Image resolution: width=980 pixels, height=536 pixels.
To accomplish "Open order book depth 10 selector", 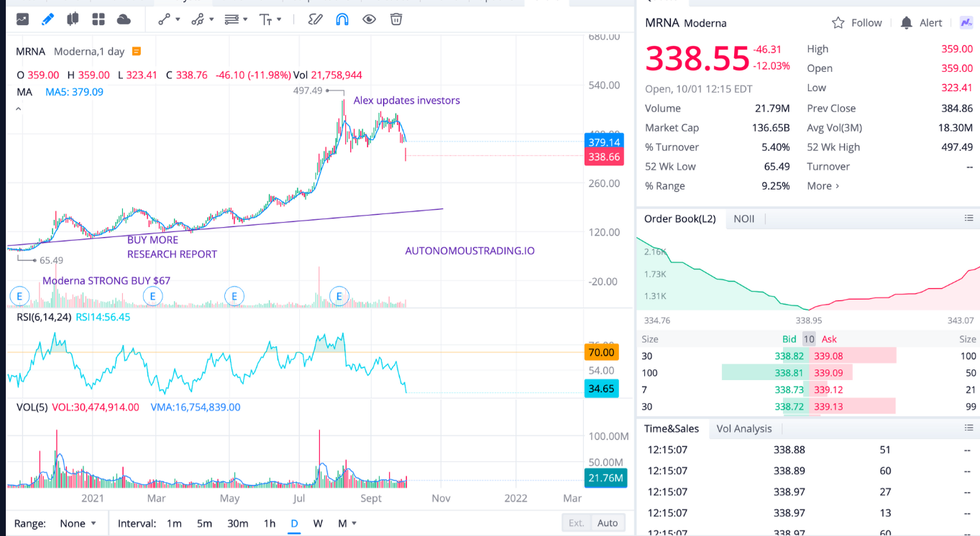I will click(x=809, y=339).
